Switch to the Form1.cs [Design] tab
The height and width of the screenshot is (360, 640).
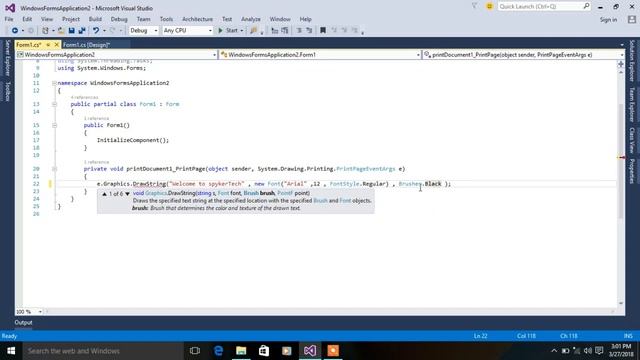(87, 44)
